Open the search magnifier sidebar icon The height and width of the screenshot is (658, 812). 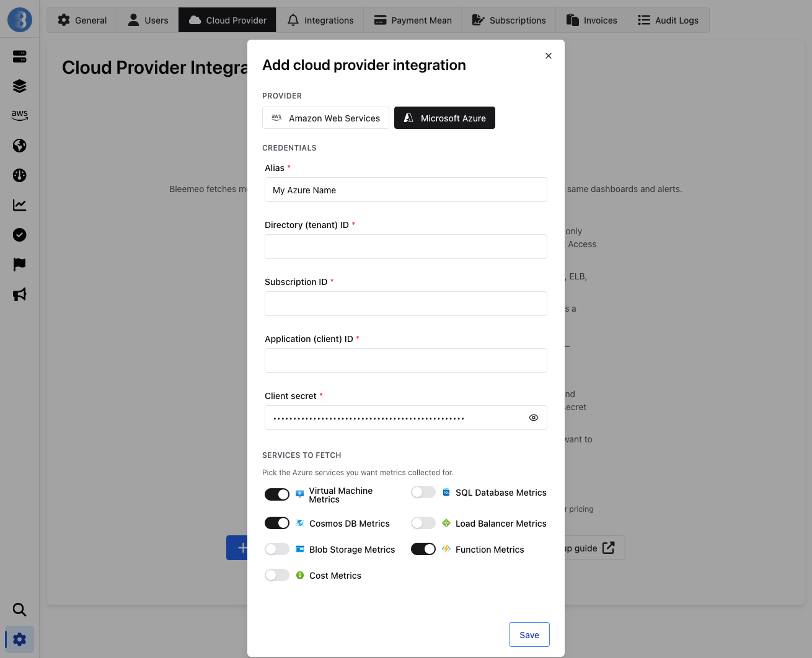pyautogui.click(x=20, y=610)
